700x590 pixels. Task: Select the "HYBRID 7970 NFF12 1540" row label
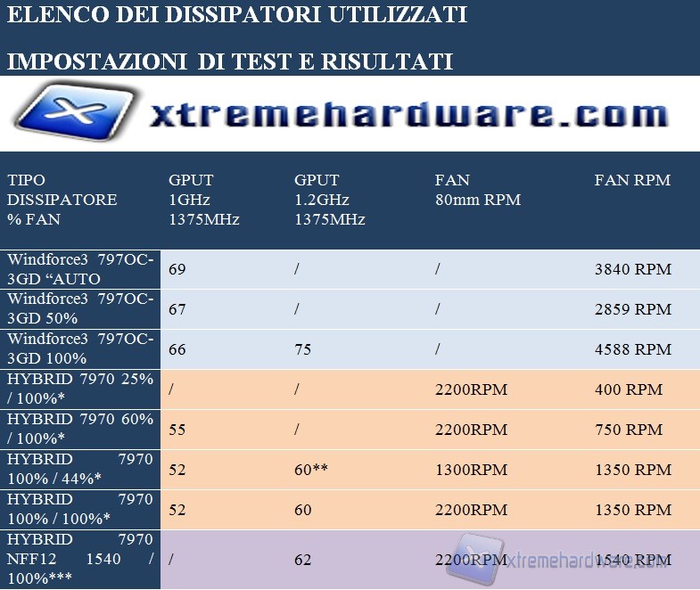pos(80,559)
